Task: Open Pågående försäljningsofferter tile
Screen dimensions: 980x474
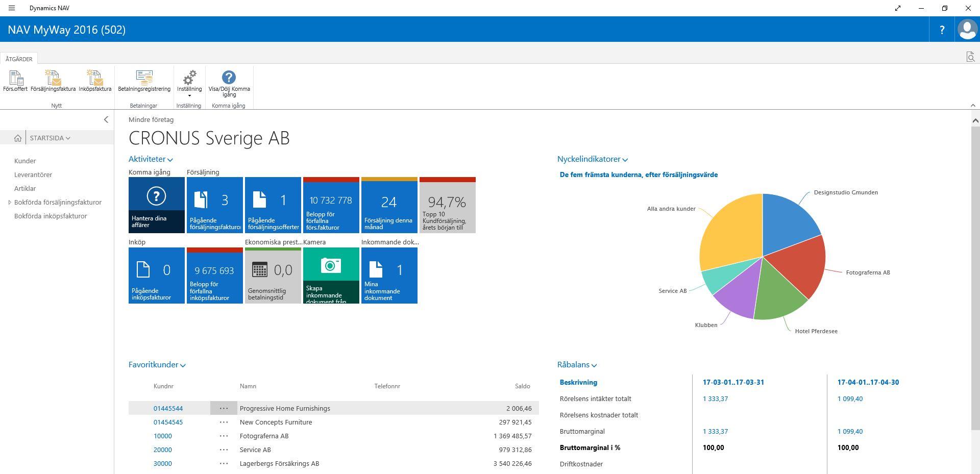Action: click(273, 205)
